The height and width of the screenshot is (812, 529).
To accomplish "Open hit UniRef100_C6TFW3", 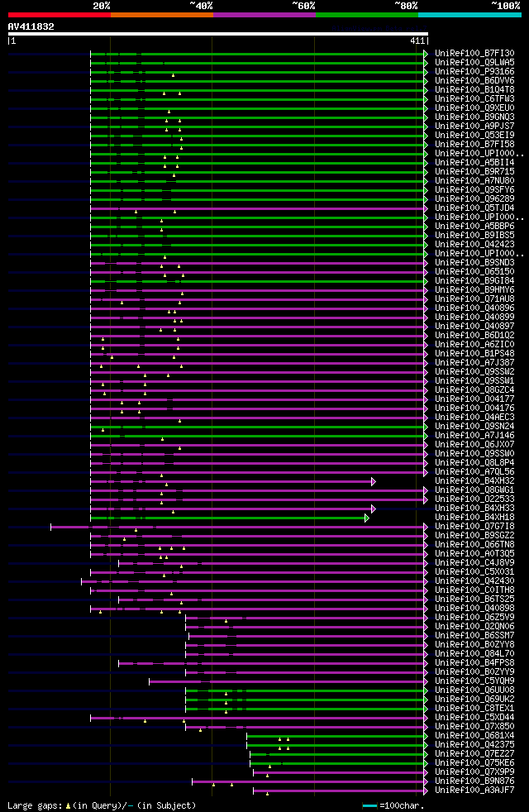I will pyautogui.click(x=474, y=99).
